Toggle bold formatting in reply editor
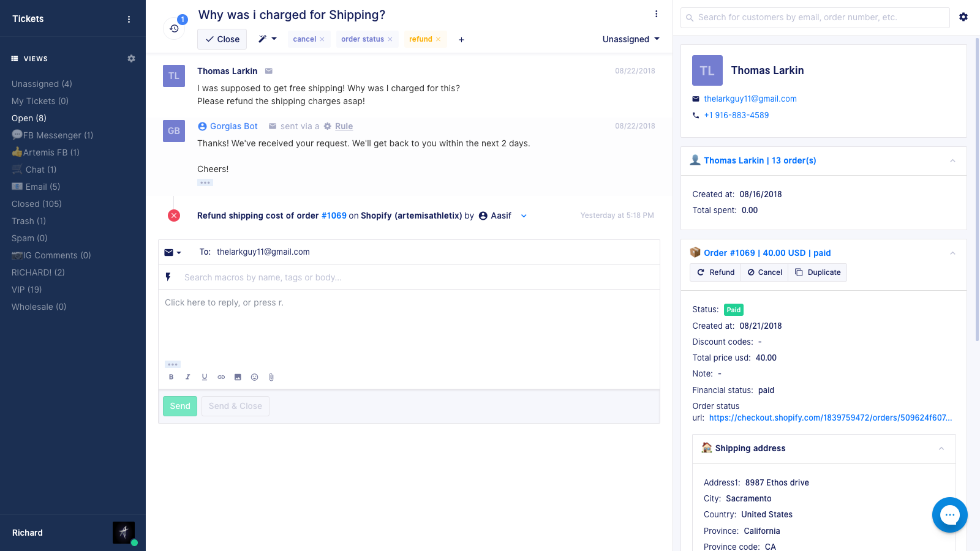The image size is (980, 551). click(x=171, y=377)
